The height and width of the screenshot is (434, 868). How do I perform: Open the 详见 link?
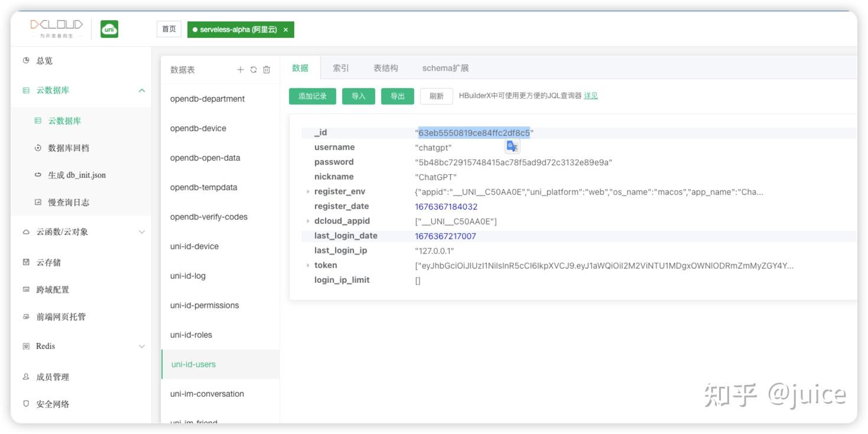click(591, 96)
